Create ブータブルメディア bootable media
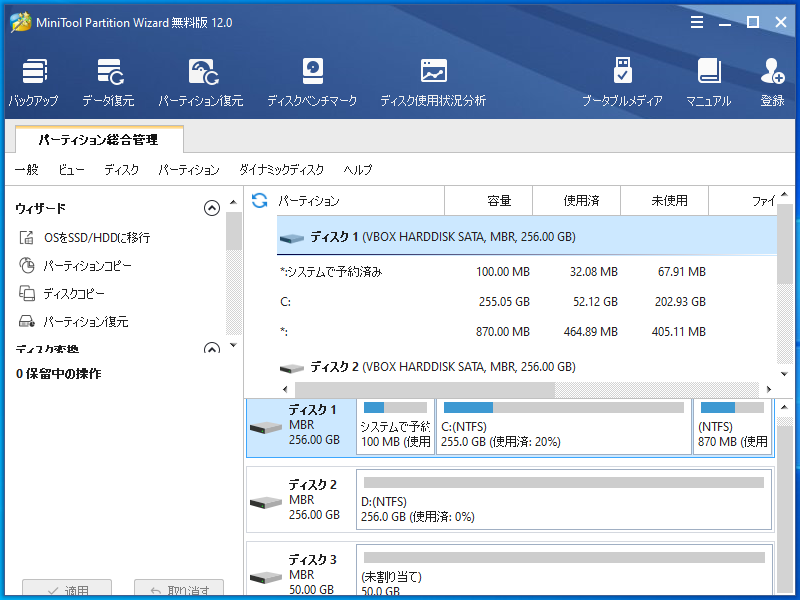This screenshot has width=800, height=600. tap(622, 82)
